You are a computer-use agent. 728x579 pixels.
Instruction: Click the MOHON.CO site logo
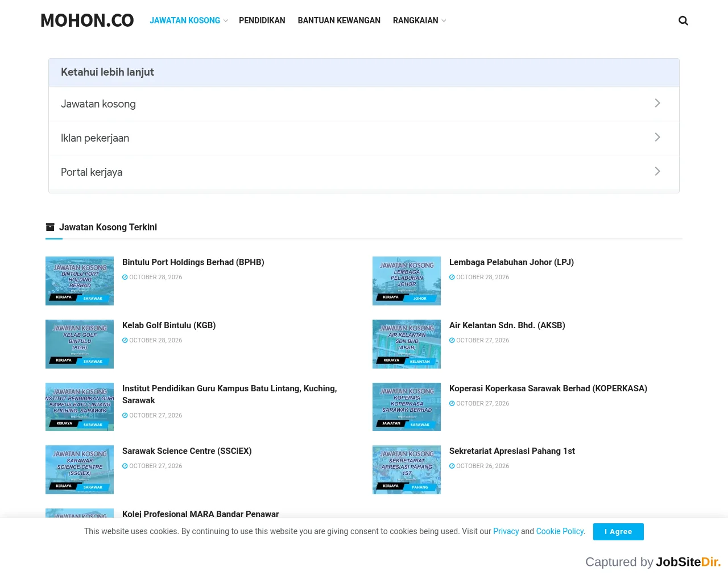click(x=87, y=20)
